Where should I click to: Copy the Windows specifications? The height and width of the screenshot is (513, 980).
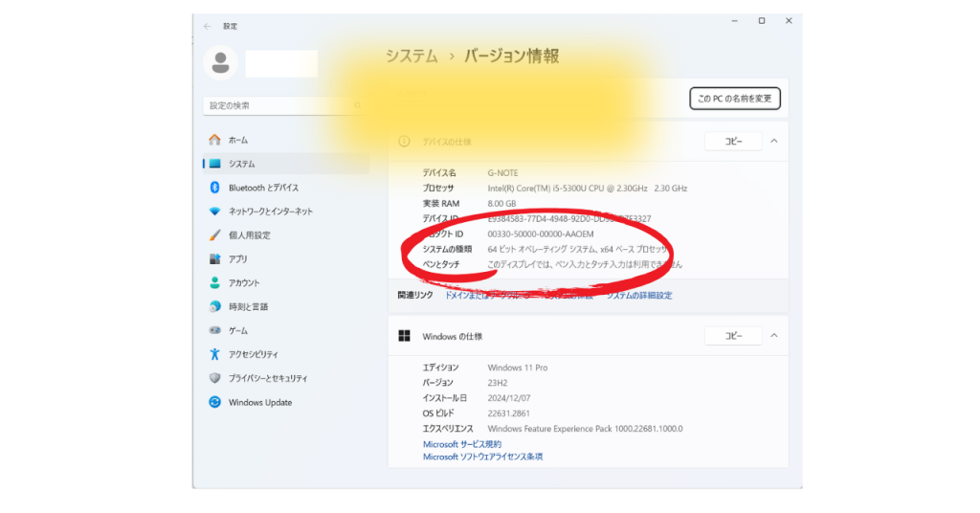point(733,336)
